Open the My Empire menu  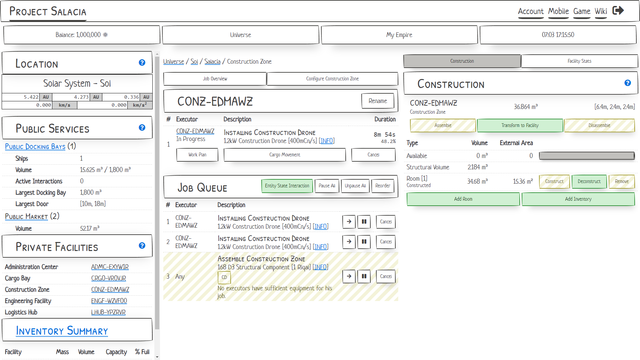(399, 35)
